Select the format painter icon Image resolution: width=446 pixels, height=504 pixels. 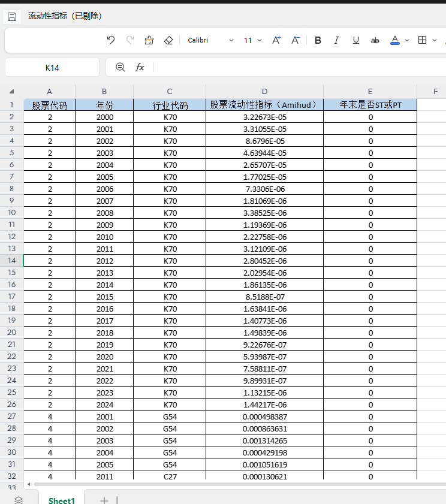tap(149, 40)
